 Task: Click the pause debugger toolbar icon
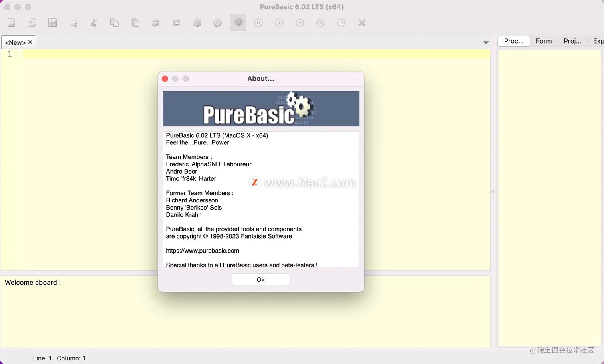click(x=259, y=23)
